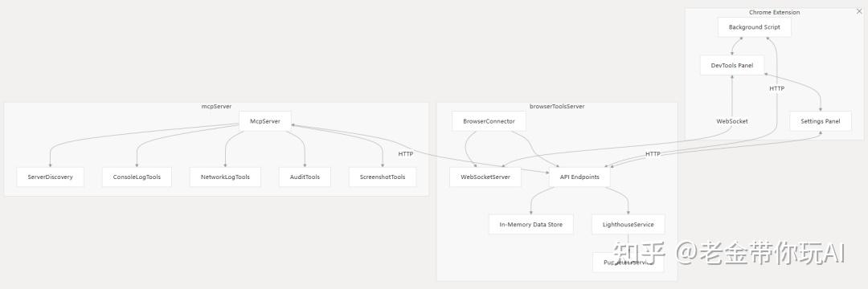Click the NetworkLogTools node

pos(225,177)
